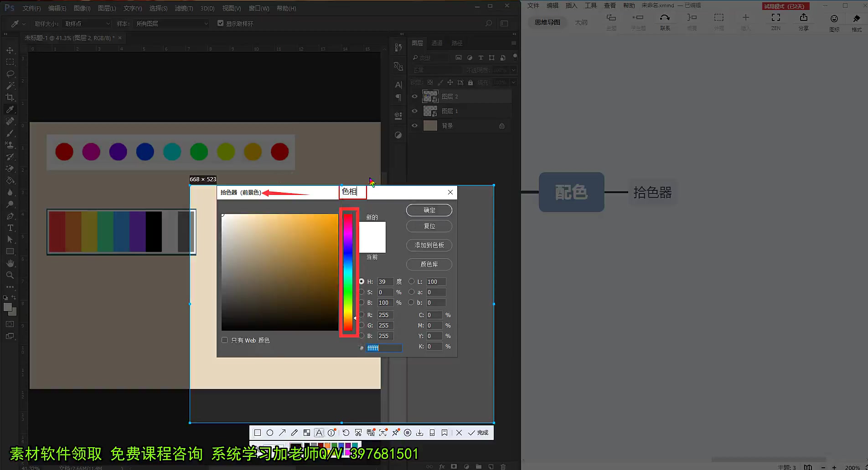868x470 pixels.
Task: Select the Move tool in Photoshop toolbar
Action: pos(10,50)
